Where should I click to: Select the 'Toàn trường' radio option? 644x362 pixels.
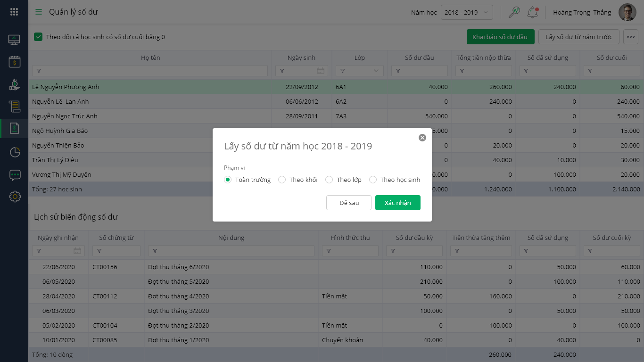228,180
